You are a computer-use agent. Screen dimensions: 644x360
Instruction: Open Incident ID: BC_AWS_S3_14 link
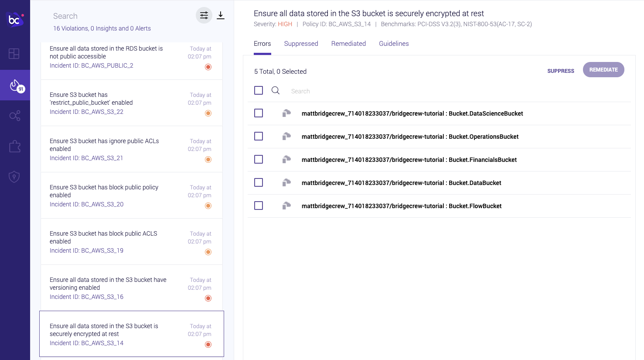point(86,343)
